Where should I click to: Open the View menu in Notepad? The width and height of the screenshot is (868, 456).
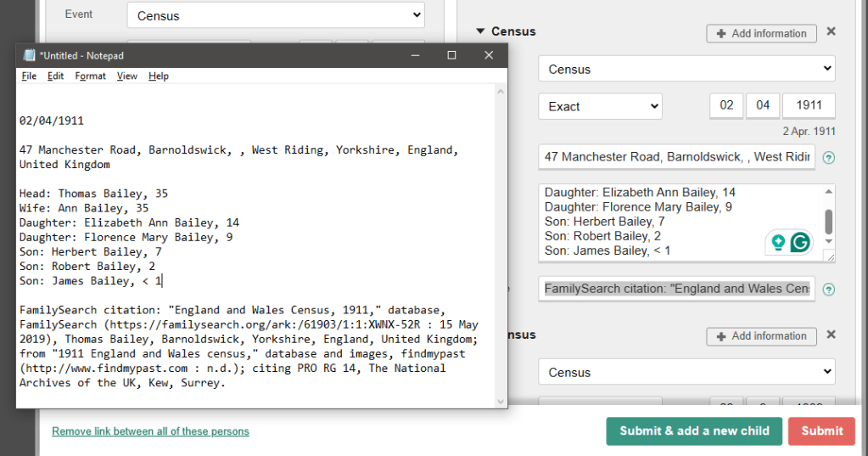click(x=126, y=76)
